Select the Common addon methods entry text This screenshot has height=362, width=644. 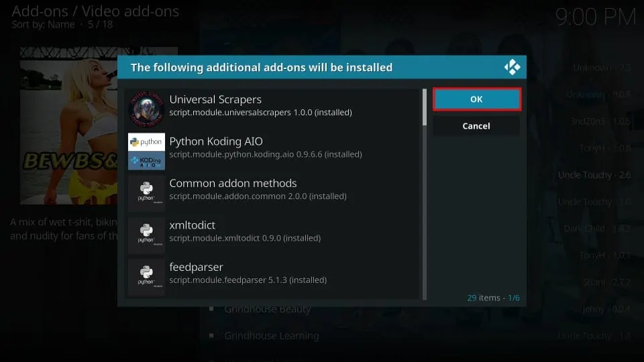tap(233, 183)
